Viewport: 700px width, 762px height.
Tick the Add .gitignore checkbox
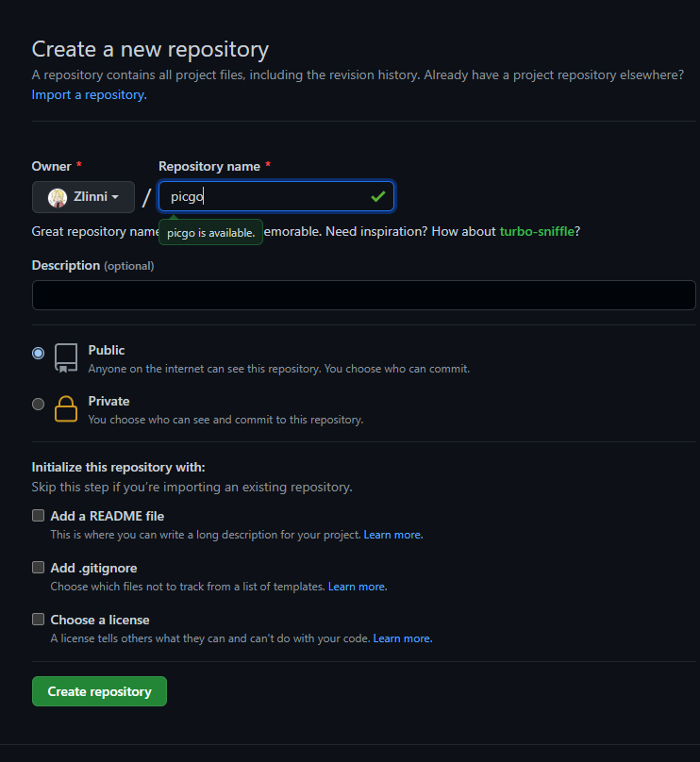[39, 568]
